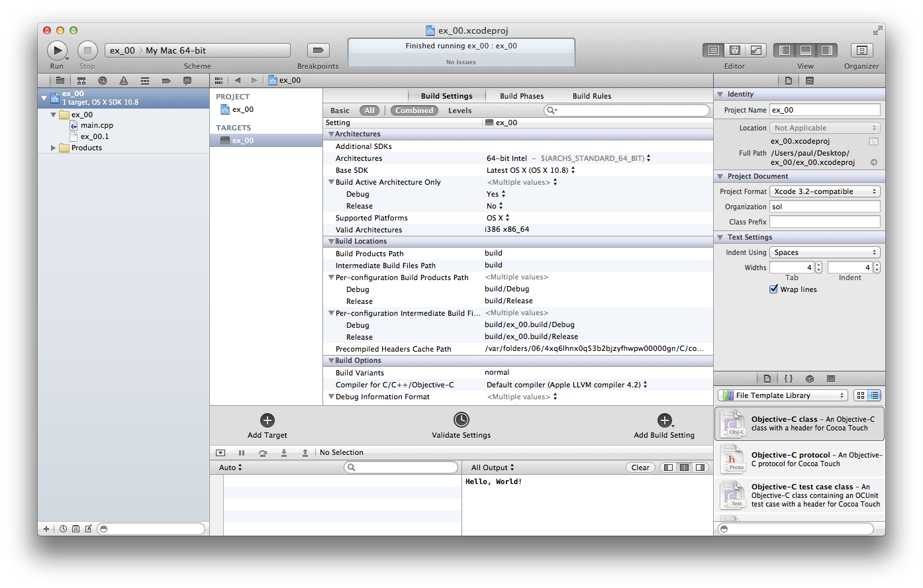Click the Step Out debug control
Image resolution: width=923 pixels, height=588 pixels.
(305, 453)
